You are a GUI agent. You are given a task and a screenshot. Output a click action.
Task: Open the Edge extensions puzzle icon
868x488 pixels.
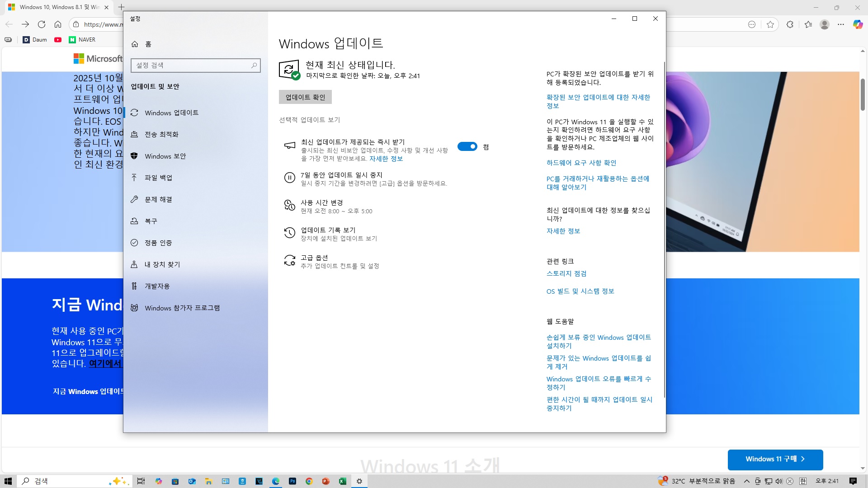pyautogui.click(x=790, y=24)
